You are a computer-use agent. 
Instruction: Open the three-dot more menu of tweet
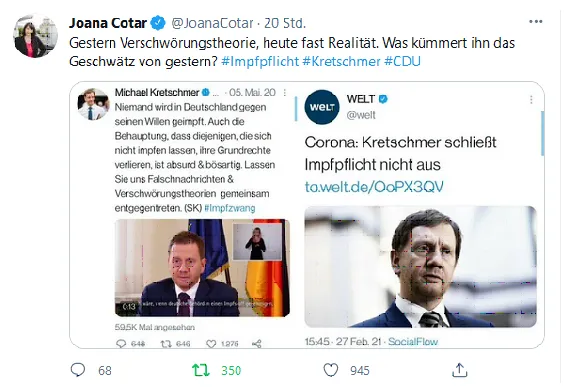[535, 22]
